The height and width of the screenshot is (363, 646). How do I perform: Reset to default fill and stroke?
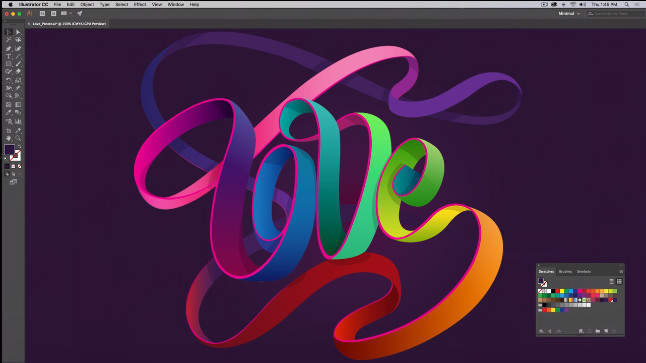[x=5, y=159]
